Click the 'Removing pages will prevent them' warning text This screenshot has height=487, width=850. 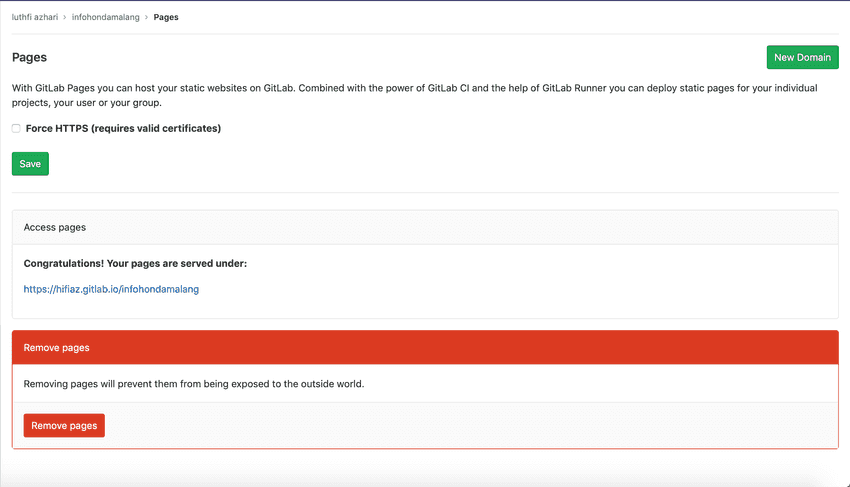[x=194, y=383]
